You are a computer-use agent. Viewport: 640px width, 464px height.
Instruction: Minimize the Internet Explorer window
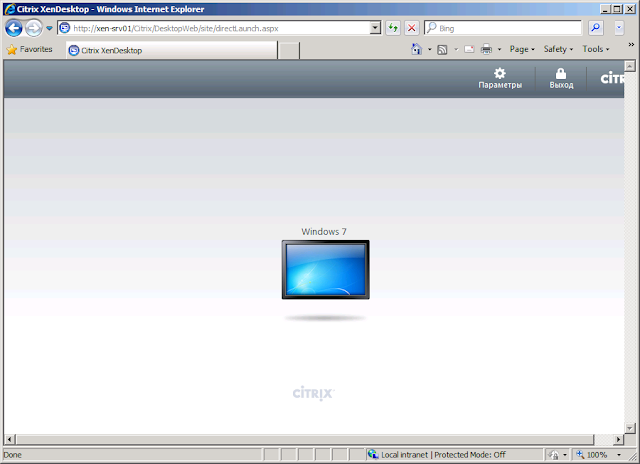[606, 9]
